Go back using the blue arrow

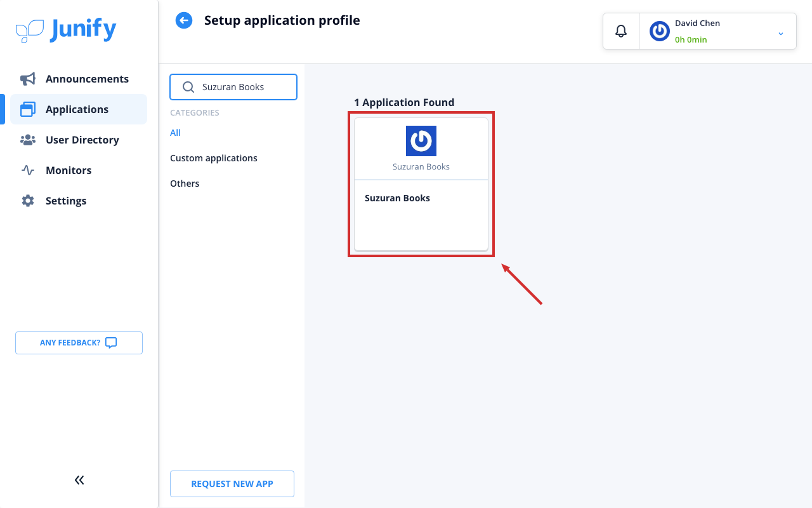[x=184, y=21]
